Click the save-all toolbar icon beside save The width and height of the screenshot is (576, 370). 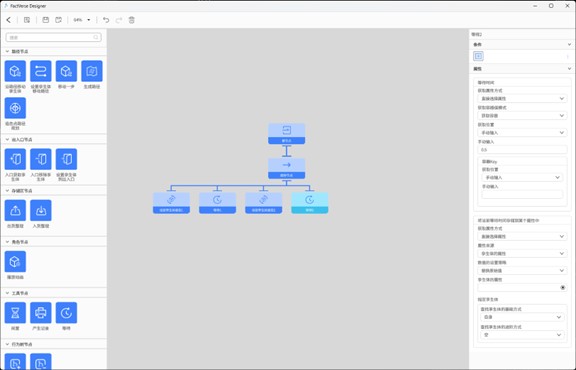point(58,20)
